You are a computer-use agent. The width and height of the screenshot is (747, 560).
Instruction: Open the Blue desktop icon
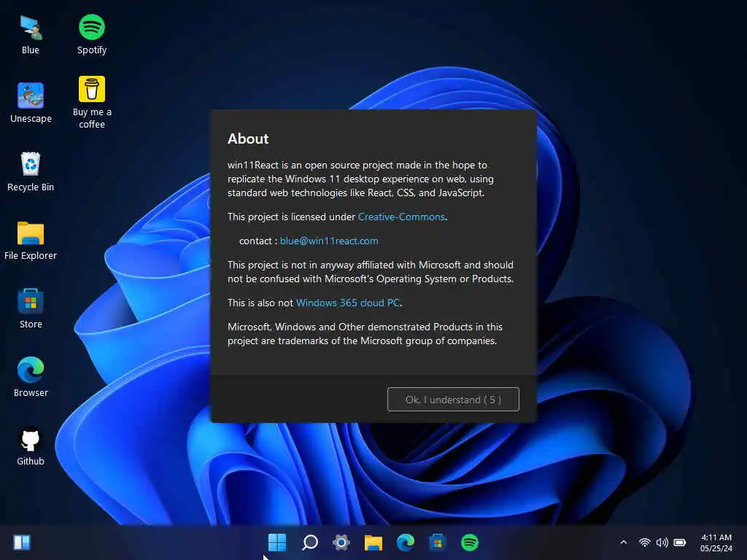coord(31,35)
